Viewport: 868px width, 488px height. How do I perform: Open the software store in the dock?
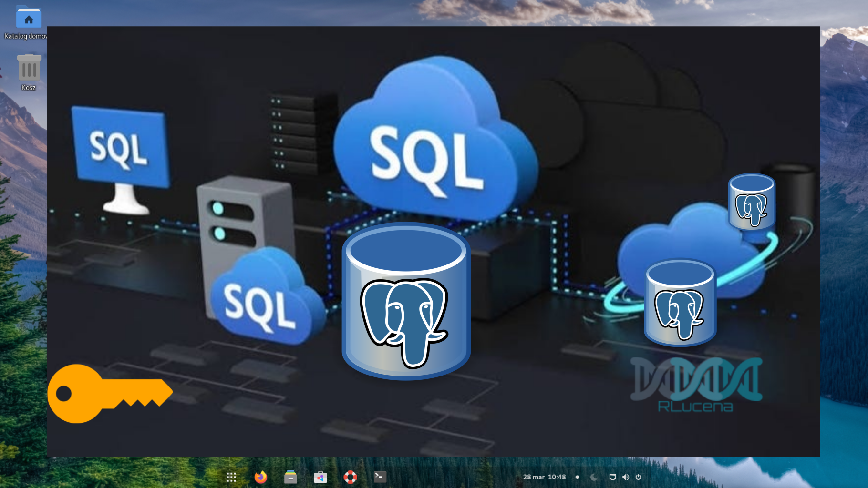tap(320, 477)
